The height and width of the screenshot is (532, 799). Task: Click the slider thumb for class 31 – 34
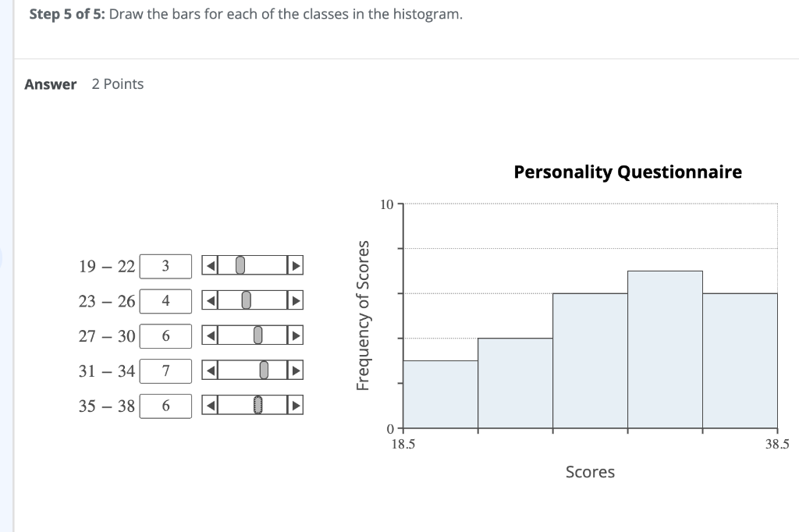coord(263,371)
